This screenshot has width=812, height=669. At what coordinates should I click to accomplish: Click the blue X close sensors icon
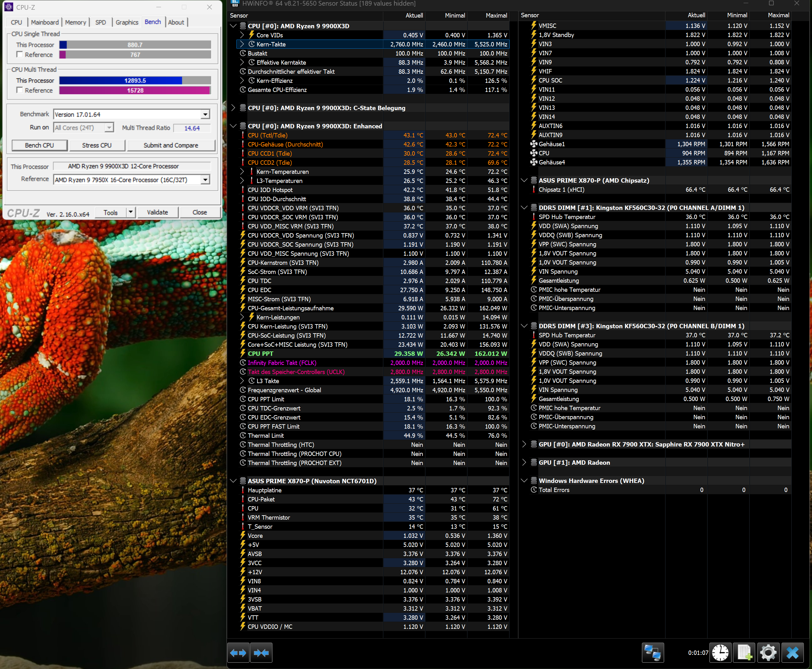pyautogui.click(x=792, y=652)
